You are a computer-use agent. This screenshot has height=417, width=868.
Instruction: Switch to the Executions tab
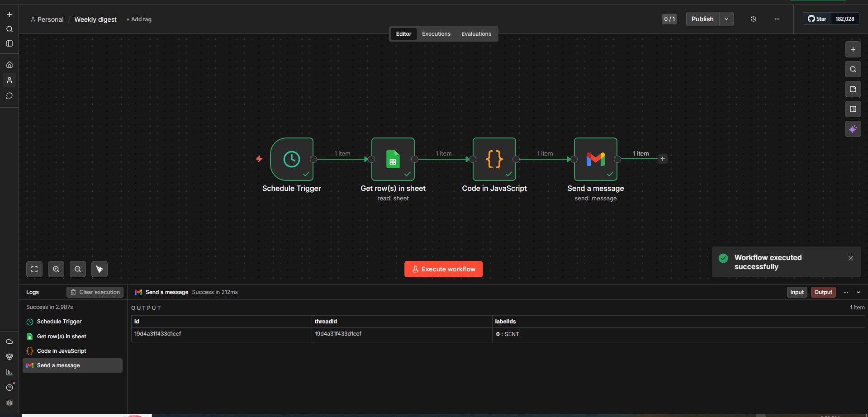pos(436,33)
